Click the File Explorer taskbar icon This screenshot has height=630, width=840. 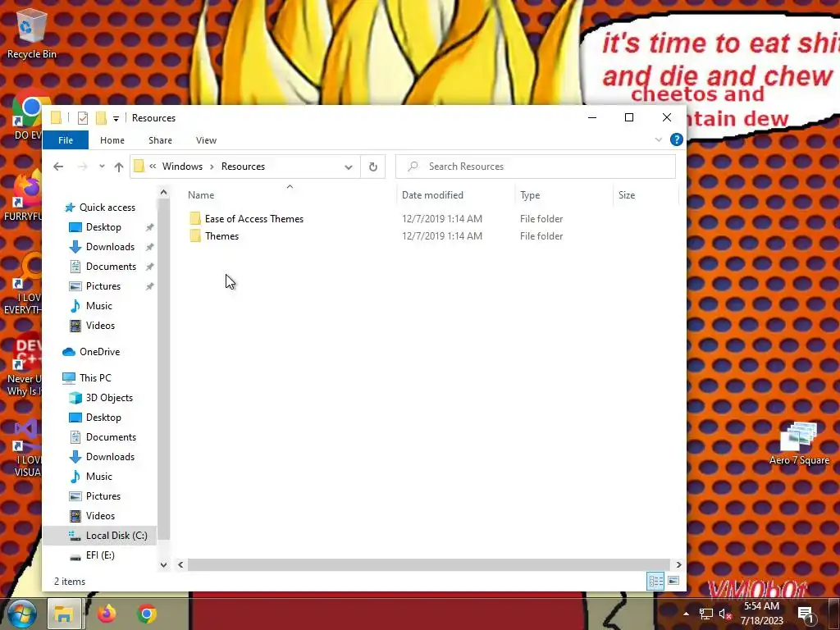pyautogui.click(x=64, y=614)
